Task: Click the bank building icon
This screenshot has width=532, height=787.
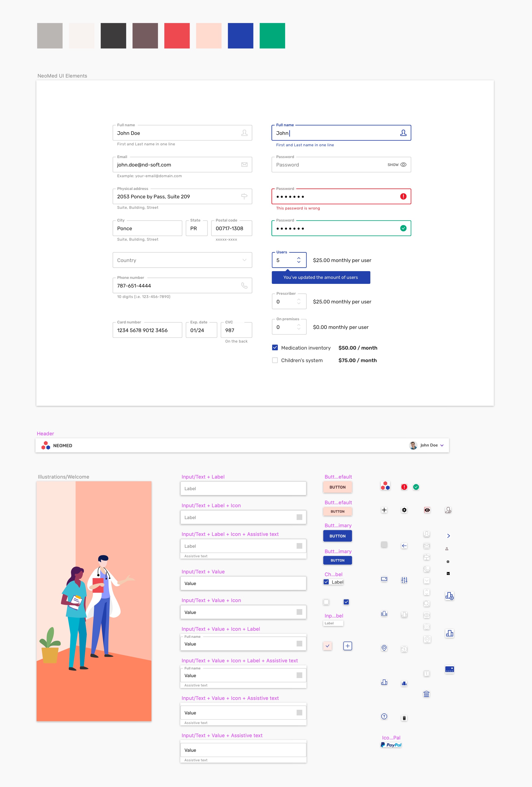Action: (x=427, y=694)
